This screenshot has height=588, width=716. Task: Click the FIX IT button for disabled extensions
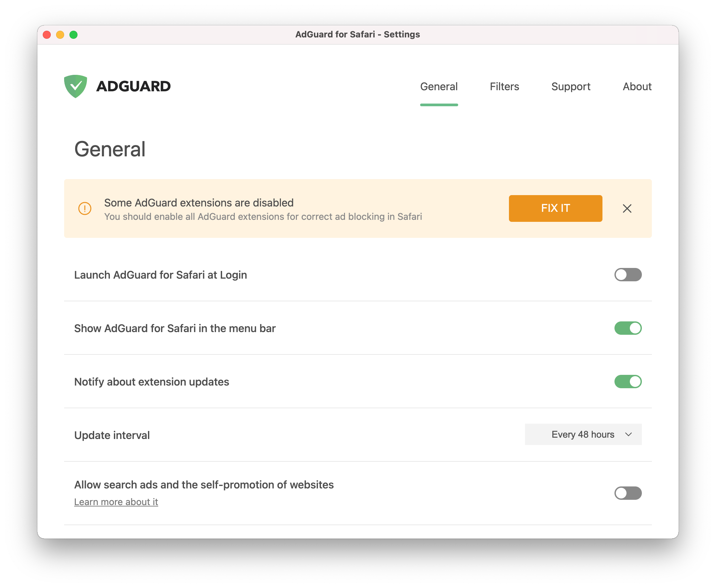(x=555, y=208)
